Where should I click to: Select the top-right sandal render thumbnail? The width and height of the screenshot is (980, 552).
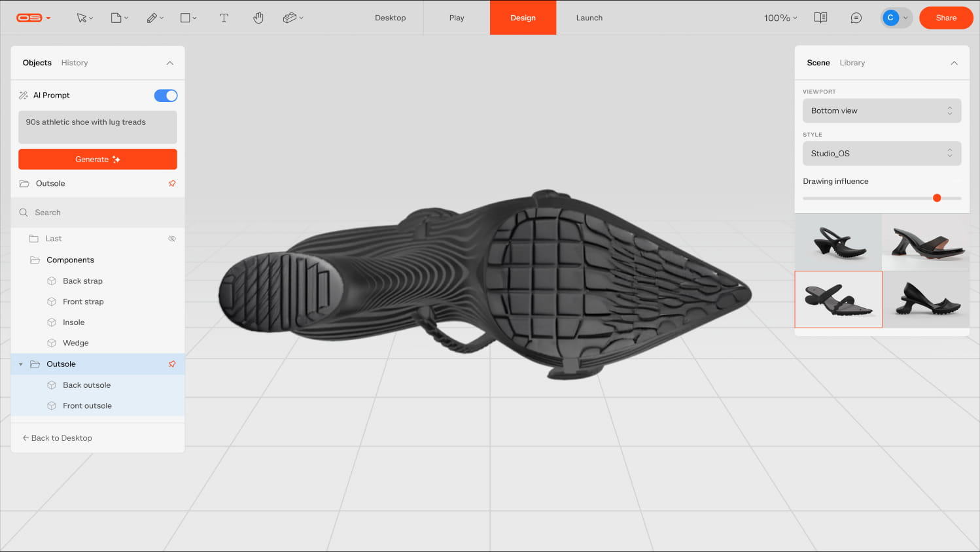(x=925, y=242)
